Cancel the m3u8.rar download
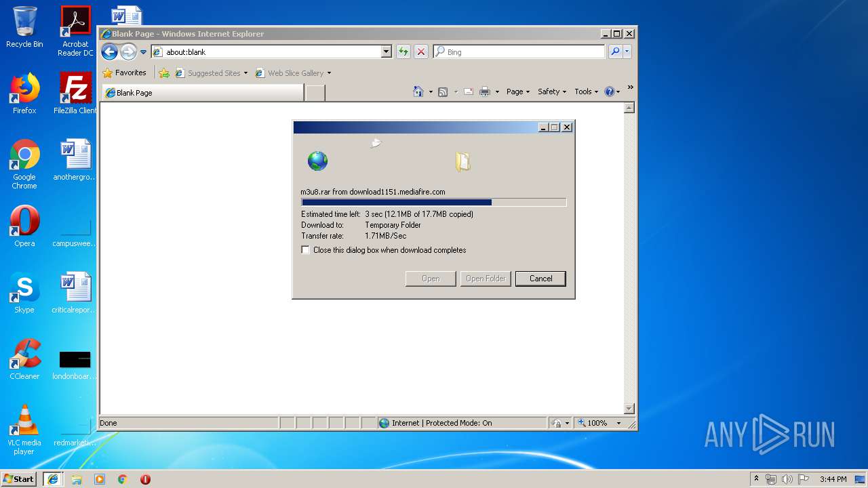 pos(540,279)
